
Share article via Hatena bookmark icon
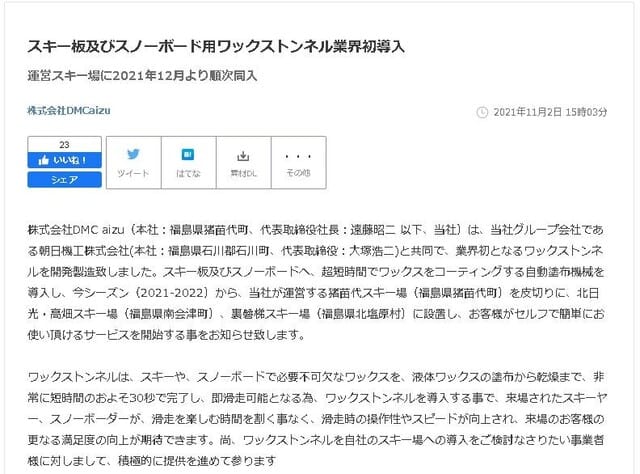187,156
